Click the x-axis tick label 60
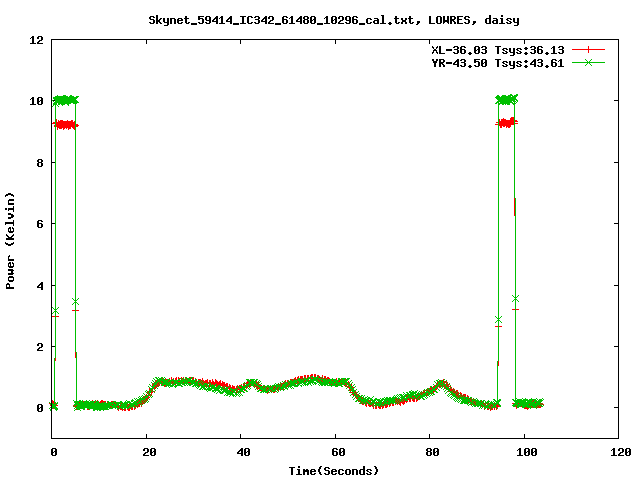The height and width of the screenshot is (480, 640). (338, 452)
